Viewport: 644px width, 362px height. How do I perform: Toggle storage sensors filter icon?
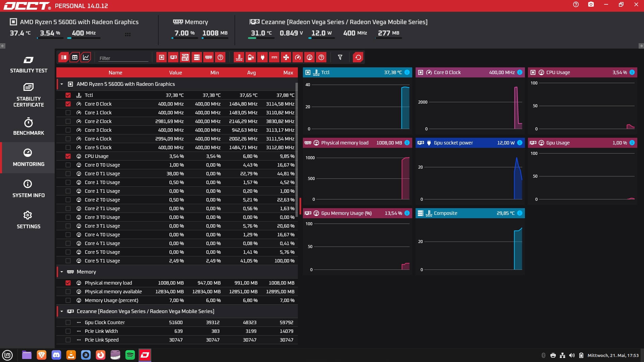(x=197, y=57)
